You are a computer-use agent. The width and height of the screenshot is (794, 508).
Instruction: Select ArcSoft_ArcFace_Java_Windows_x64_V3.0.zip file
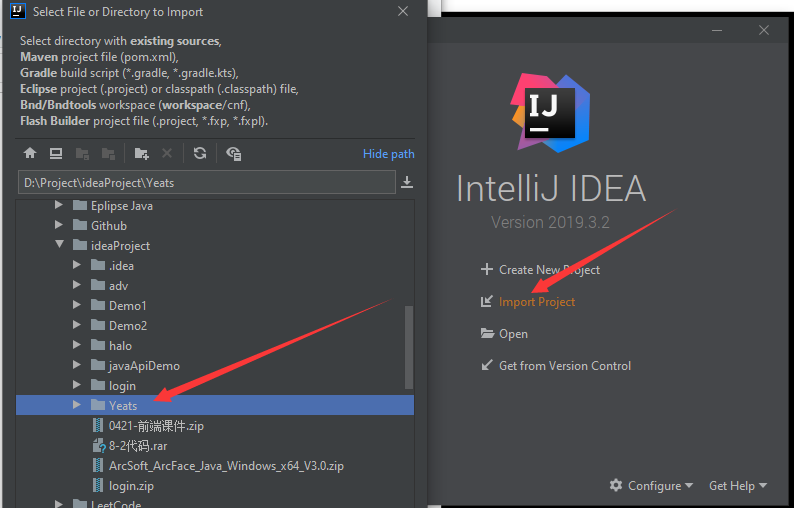pos(226,465)
